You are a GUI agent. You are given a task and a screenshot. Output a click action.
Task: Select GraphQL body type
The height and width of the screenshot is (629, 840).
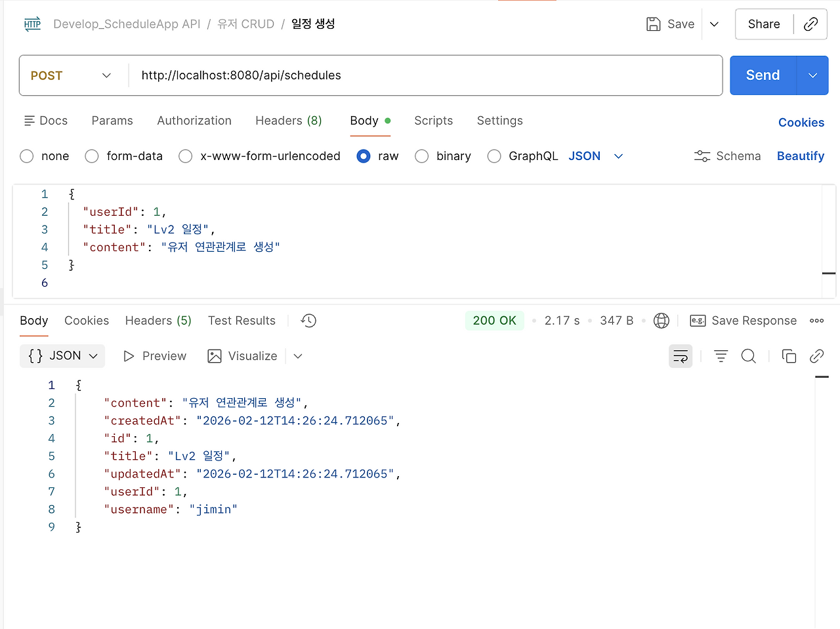click(522, 156)
